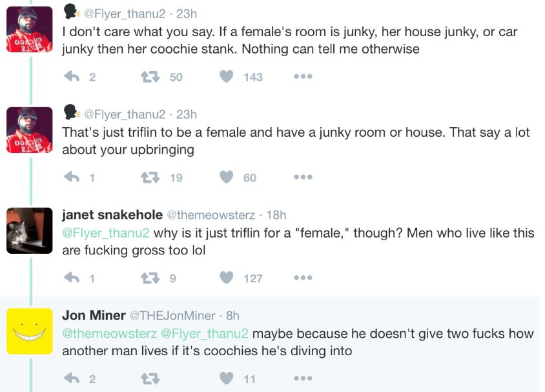This screenshot has height=392, width=545.
Task: Open janet snakehole's cat avatar
Action: pyautogui.click(x=29, y=231)
